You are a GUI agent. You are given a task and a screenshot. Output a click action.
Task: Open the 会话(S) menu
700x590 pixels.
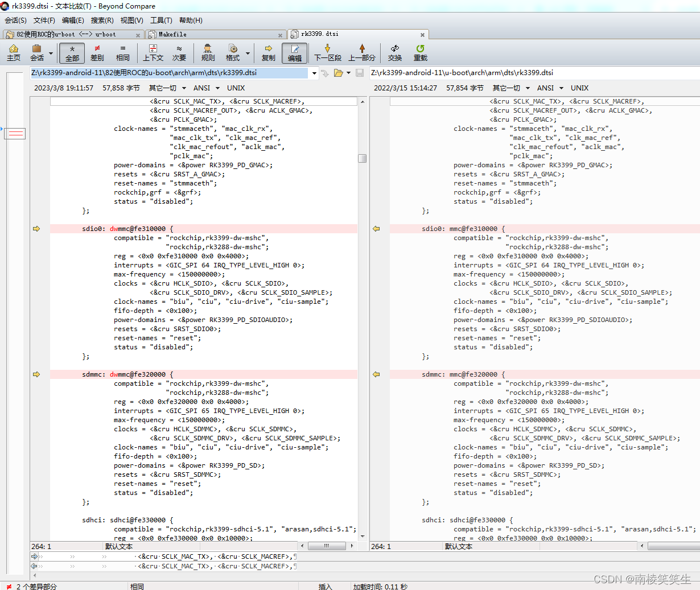[x=15, y=20]
